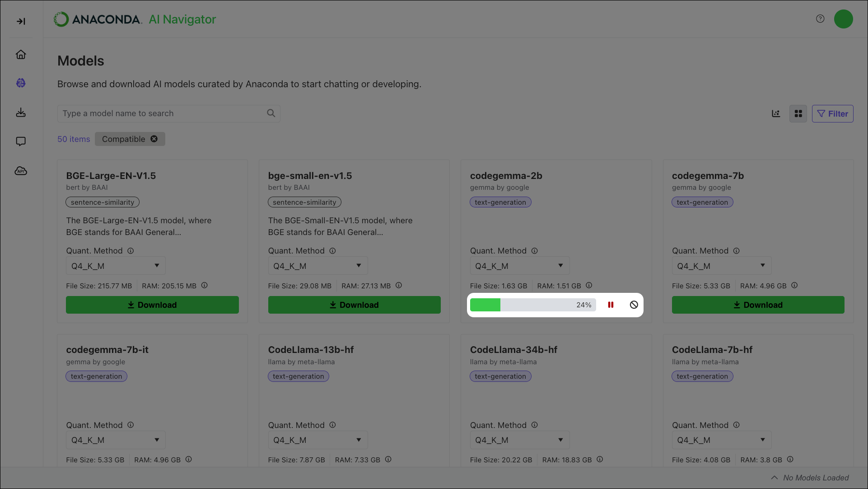Open the help question mark icon

(x=820, y=19)
